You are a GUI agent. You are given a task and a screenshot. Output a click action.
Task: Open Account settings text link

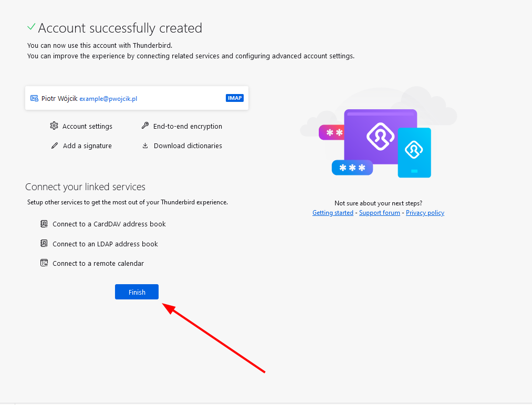pyautogui.click(x=87, y=126)
